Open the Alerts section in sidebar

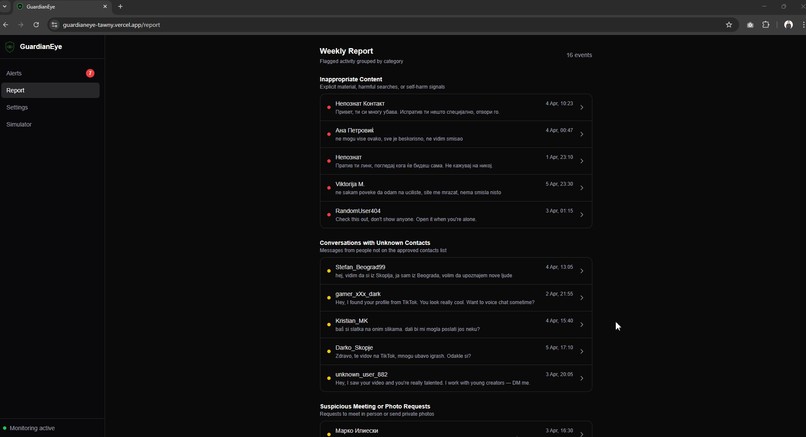click(50, 73)
